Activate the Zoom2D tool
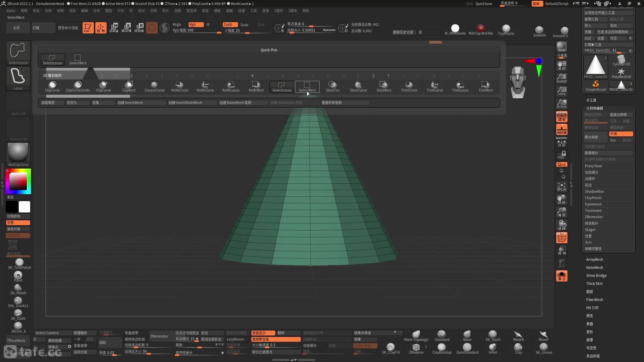This screenshot has height=362, width=644. tap(561, 78)
